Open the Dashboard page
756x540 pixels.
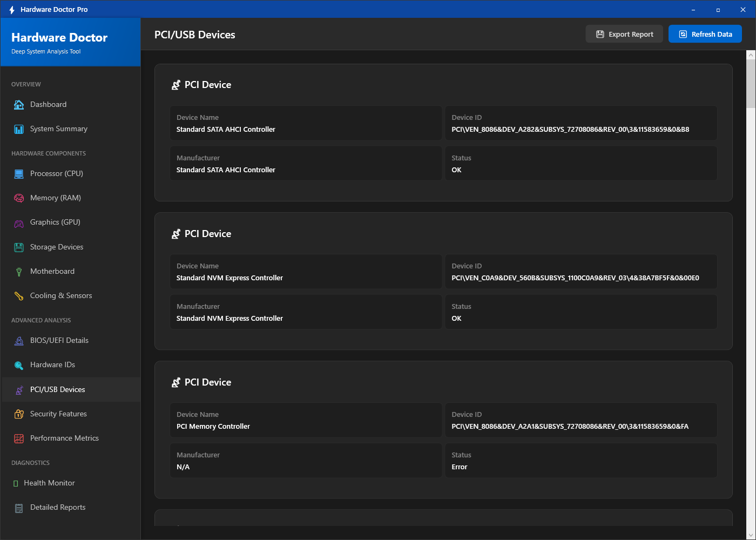tap(71, 104)
